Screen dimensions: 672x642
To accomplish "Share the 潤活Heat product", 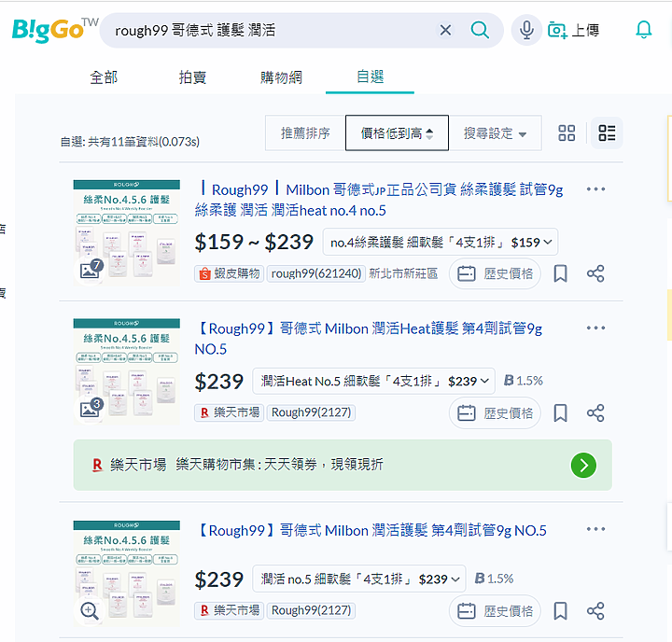I will [595, 413].
